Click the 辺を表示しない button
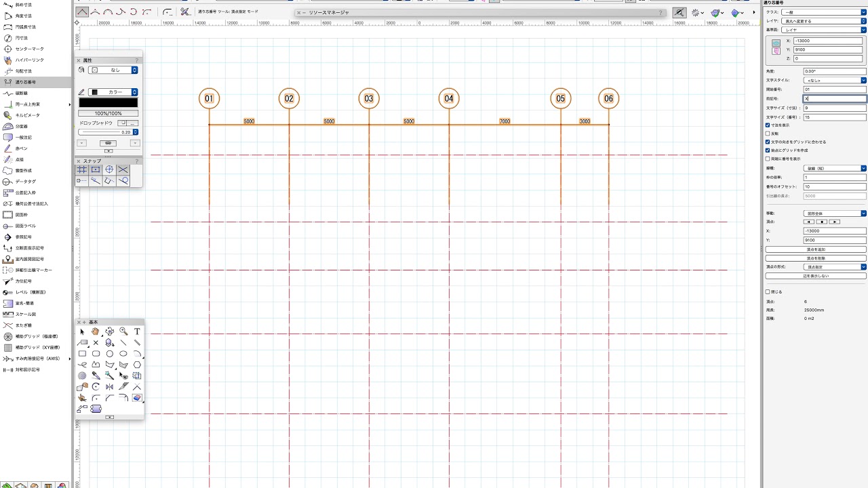The width and height of the screenshot is (868, 488). 816,276
